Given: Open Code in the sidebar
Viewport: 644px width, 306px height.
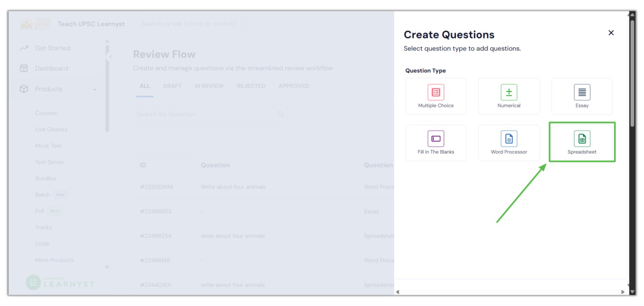Looking at the screenshot, I should (x=42, y=244).
